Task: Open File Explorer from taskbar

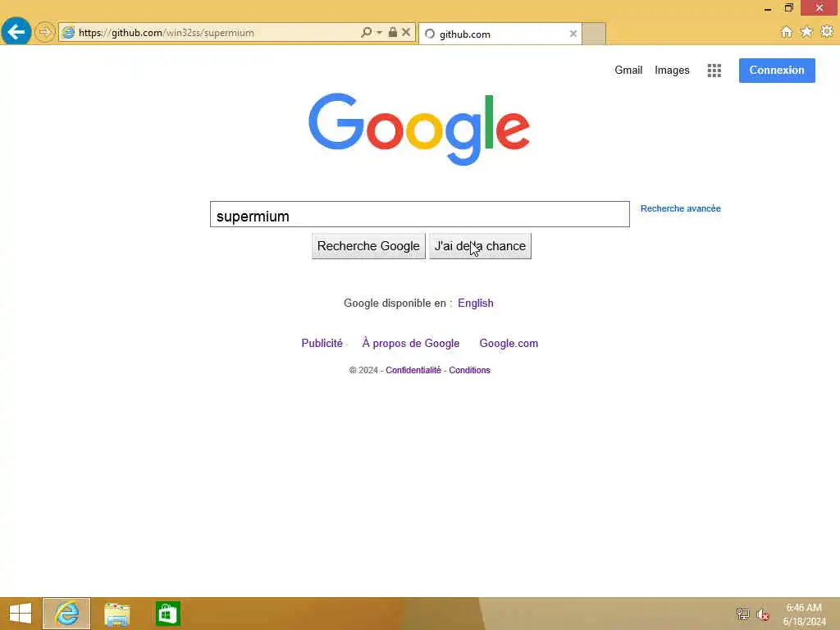Action: click(x=116, y=614)
